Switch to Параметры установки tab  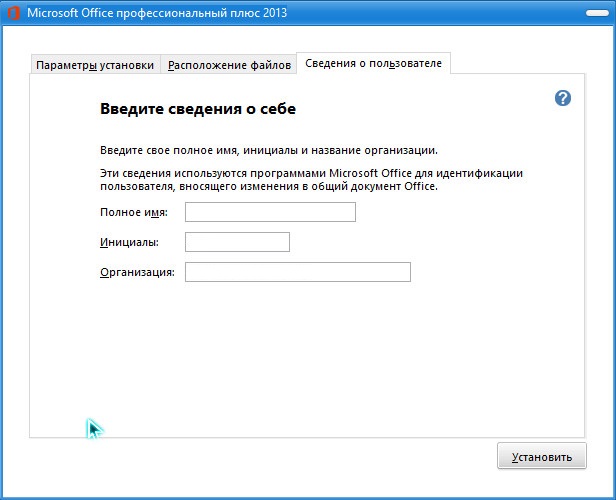click(x=95, y=65)
